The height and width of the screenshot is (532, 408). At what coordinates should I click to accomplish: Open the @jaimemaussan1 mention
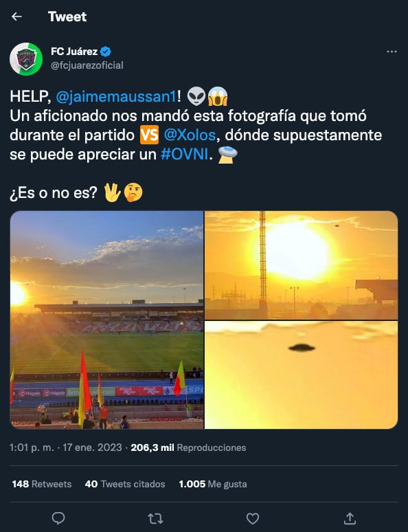(116, 96)
